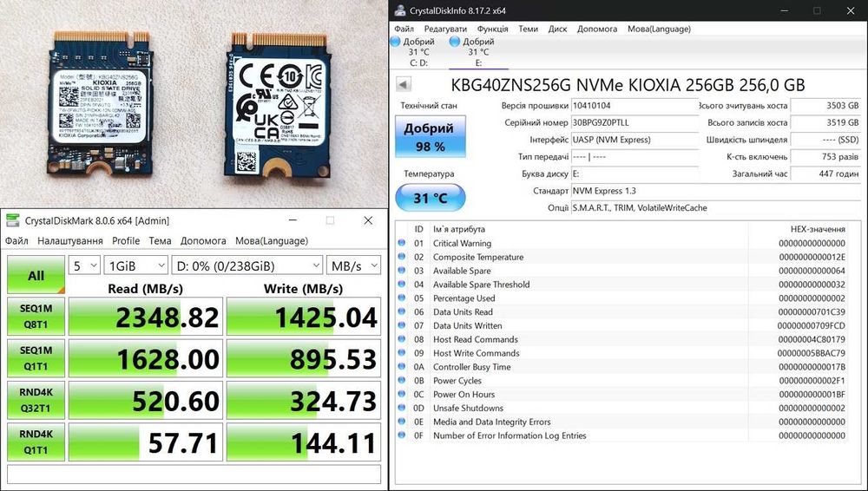Click the total host reads value 3503 GB

coord(825,105)
